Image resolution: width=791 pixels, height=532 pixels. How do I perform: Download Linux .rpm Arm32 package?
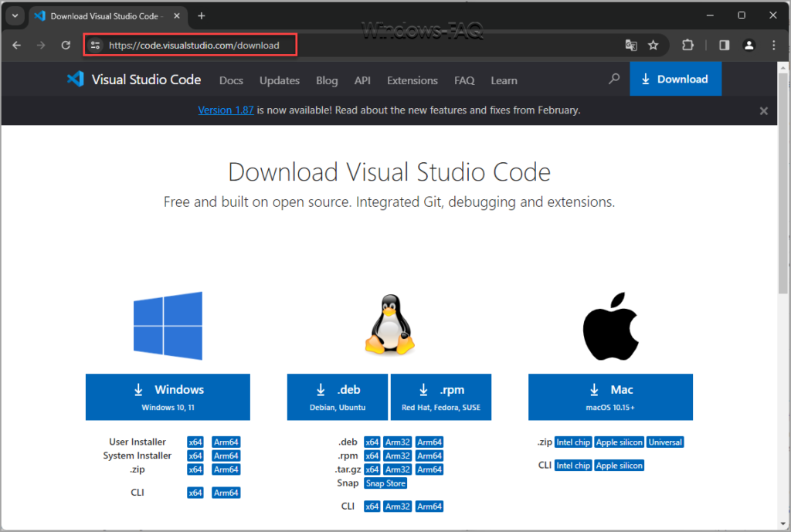pos(398,456)
